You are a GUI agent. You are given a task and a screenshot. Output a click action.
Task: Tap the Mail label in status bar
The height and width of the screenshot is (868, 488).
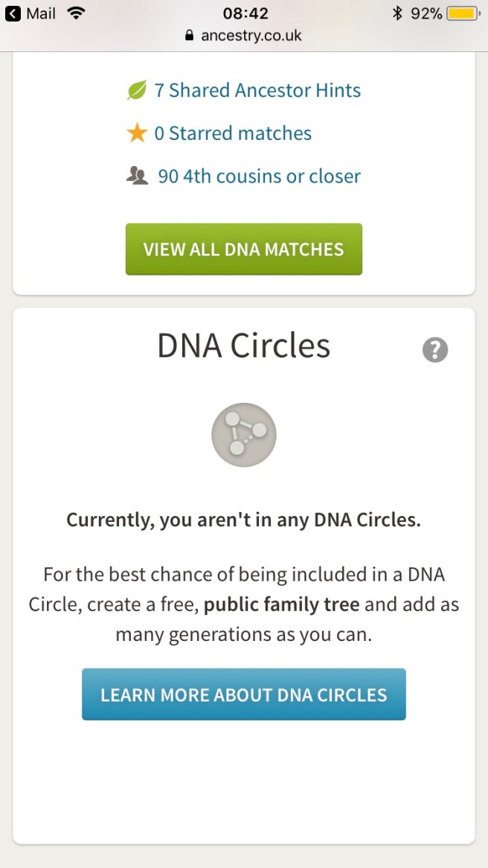(41, 13)
